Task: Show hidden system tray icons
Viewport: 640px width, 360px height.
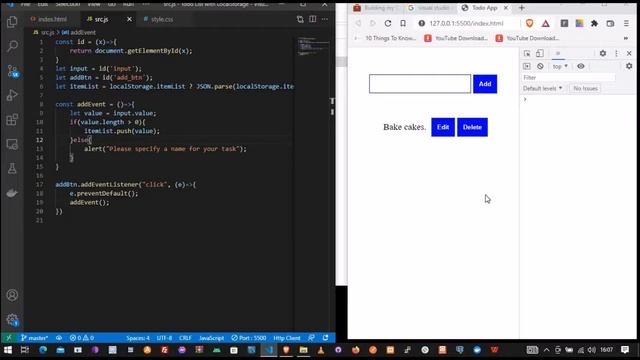Action: pyautogui.click(x=546, y=350)
